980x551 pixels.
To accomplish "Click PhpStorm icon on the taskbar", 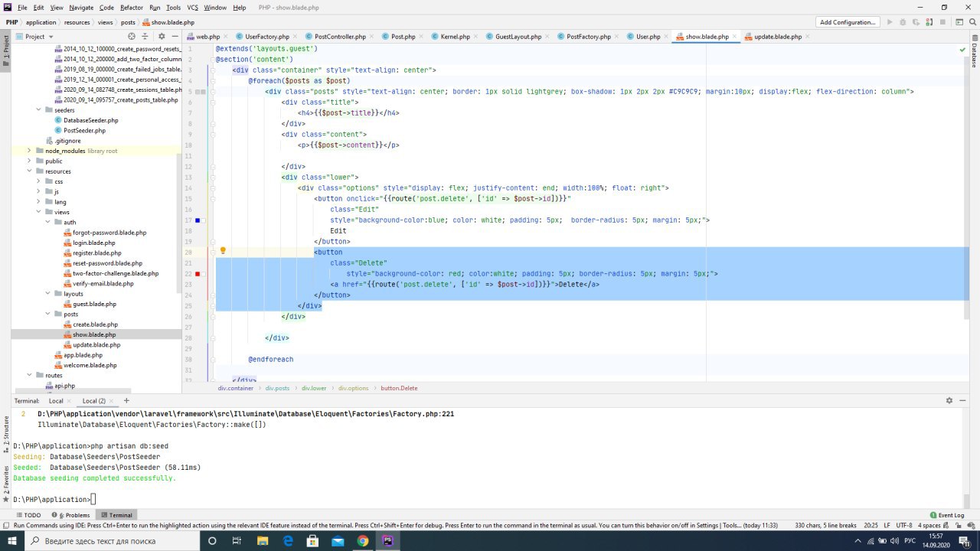I will 387,540.
